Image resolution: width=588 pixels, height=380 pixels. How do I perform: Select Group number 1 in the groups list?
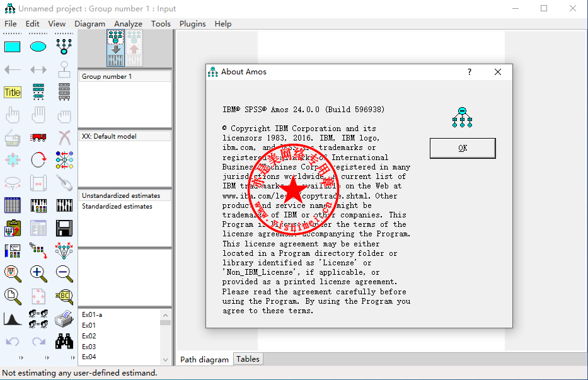(x=124, y=76)
